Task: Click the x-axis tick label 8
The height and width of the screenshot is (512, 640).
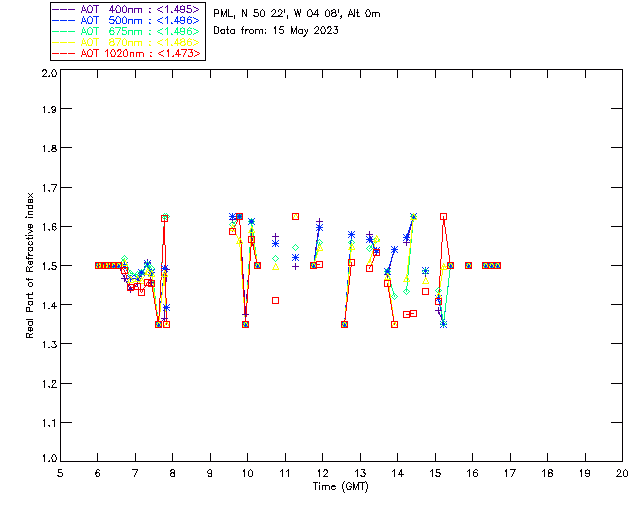Action: click(172, 473)
